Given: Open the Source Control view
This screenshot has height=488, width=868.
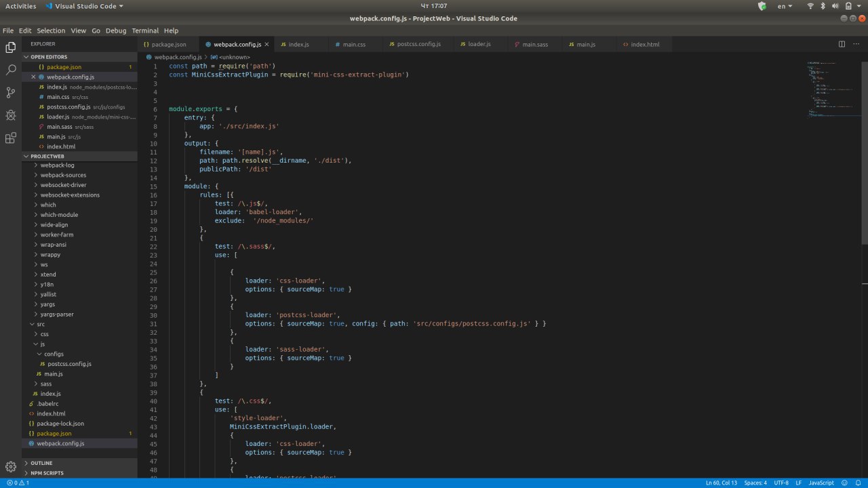Looking at the screenshot, I should 11,93.
